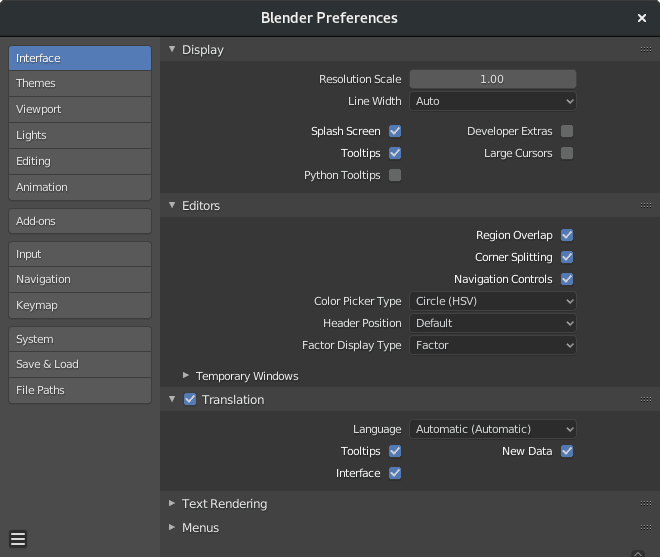Click the scroll-up arrow at bottom right
660x557 pixels.
coord(638,553)
